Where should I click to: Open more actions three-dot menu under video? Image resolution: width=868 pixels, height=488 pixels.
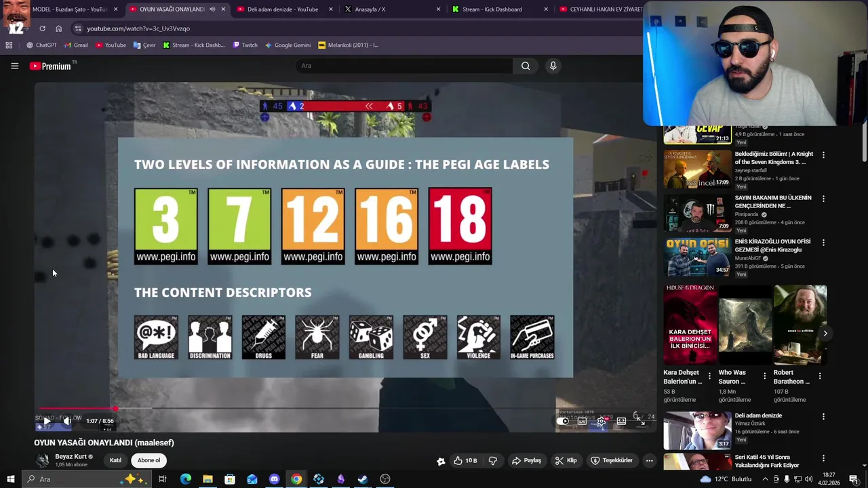(649, 461)
